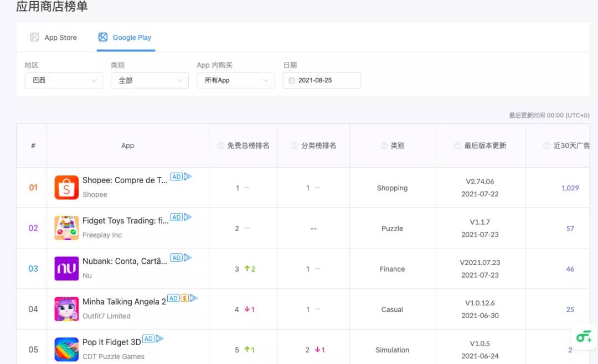This screenshot has height=364, width=598.
Task: Switch to the App Store tab
Action: (x=53, y=38)
